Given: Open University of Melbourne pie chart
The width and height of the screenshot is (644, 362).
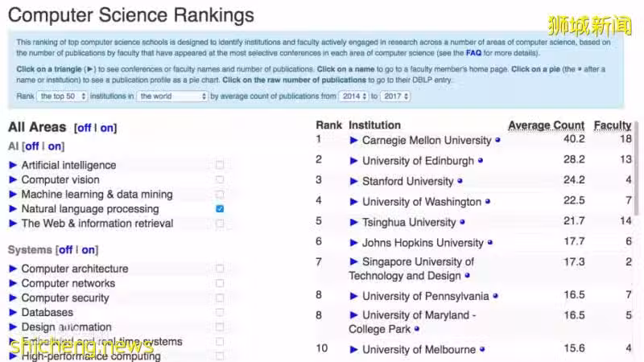Looking at the screenshot, I should (x=482, y=349).
